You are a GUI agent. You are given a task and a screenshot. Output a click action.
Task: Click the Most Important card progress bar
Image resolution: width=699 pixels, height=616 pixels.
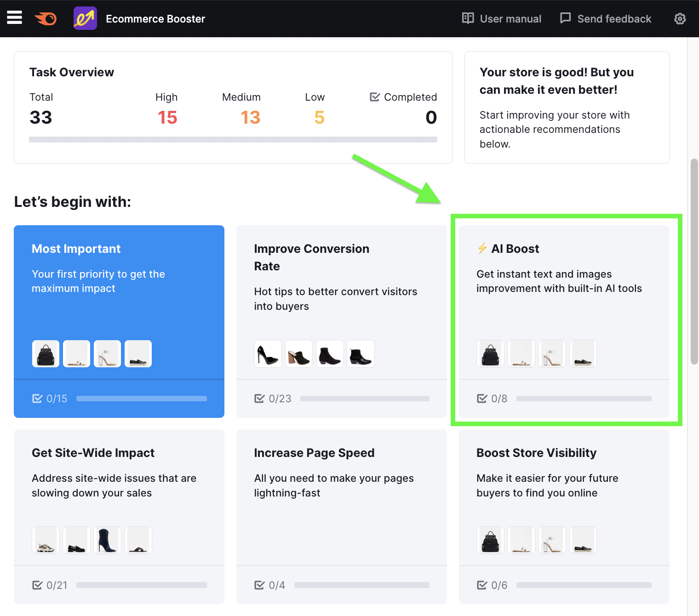141,399
